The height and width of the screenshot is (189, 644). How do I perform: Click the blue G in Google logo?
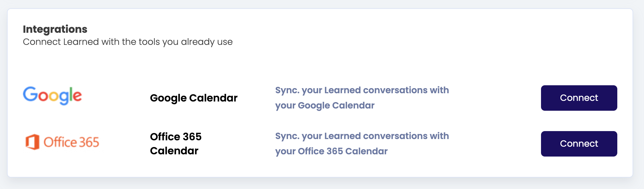point(30,94)
